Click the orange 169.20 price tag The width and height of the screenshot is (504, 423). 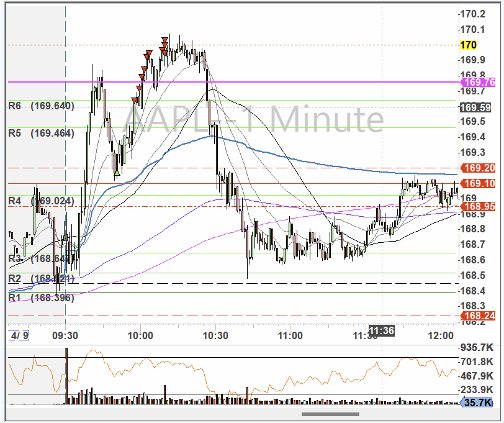point(478,168)
